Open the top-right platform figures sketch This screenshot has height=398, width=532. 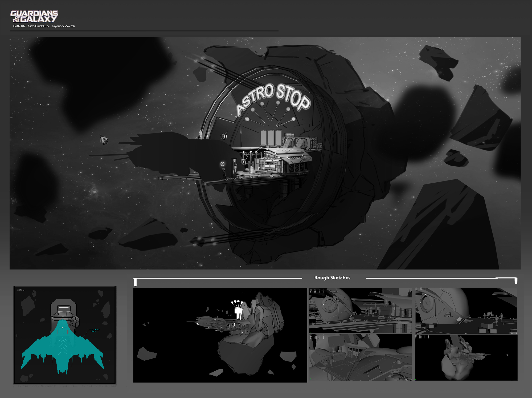466,311
